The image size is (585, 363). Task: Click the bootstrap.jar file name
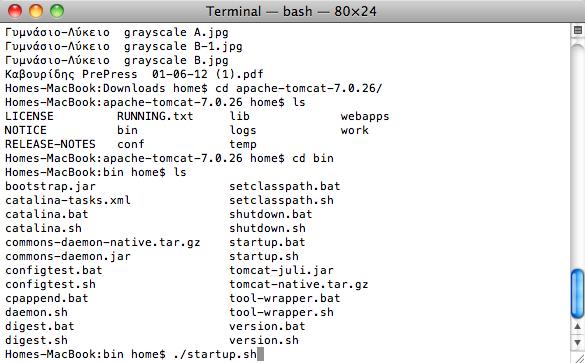[50, 186]
